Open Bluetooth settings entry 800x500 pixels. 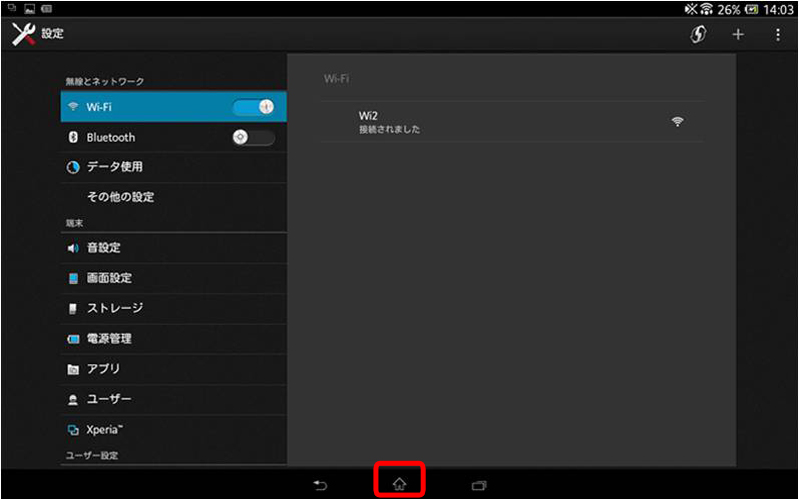173,137
